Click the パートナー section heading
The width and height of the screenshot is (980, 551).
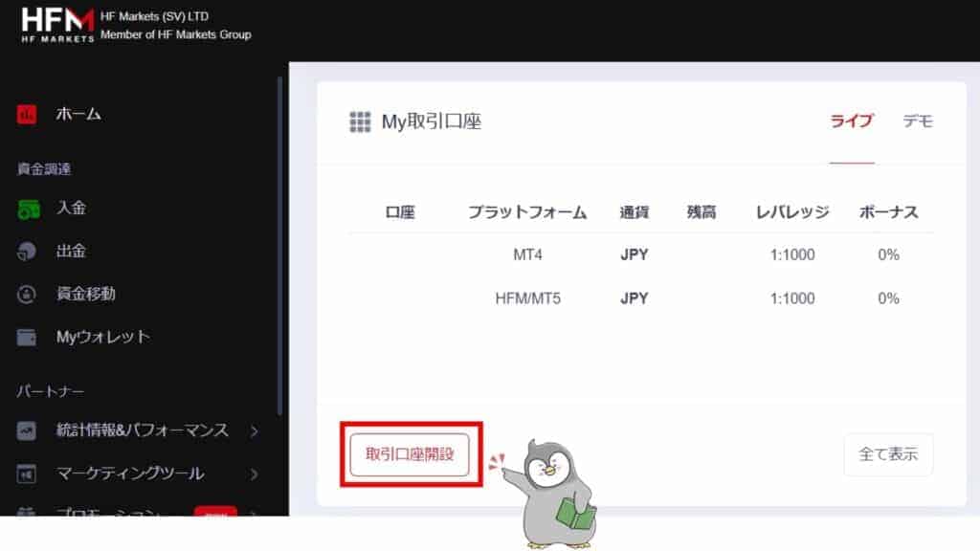[x=50, y=391]
